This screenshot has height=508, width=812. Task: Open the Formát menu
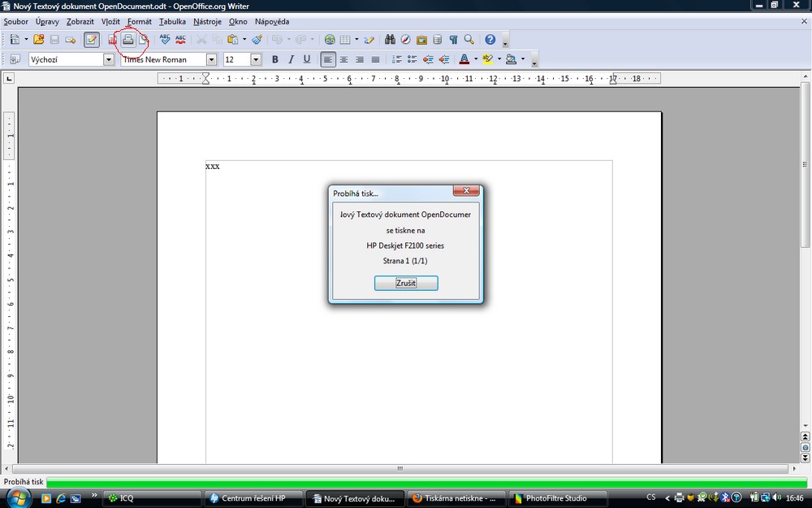point(139,21)
